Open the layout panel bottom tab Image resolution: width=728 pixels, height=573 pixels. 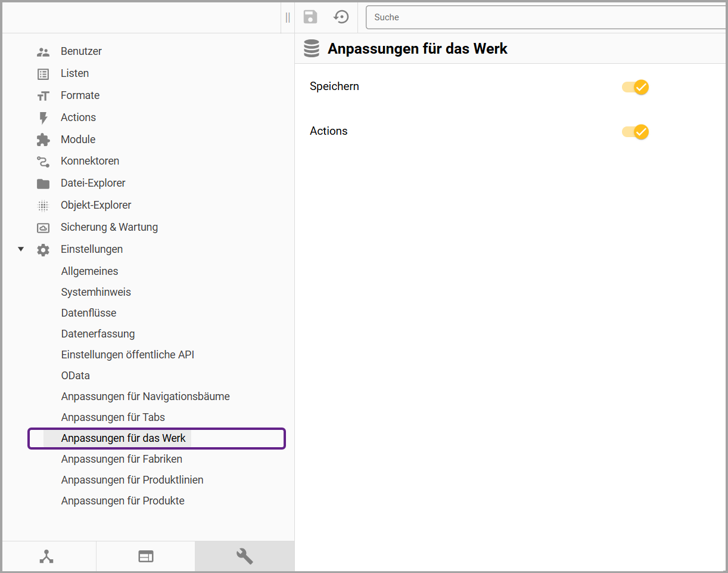pyautogui.click(x=146, y=556)
